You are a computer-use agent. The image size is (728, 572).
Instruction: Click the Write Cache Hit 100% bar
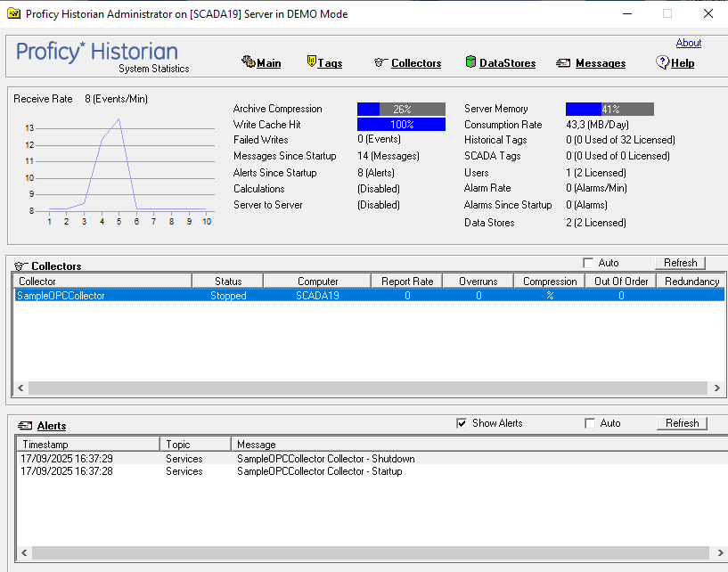[x=401, y=125]
